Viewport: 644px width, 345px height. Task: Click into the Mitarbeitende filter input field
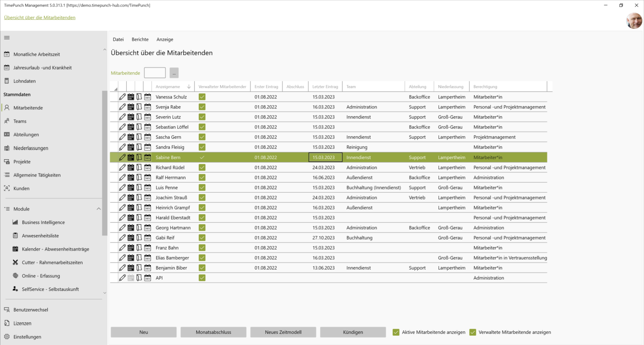click(x=155, y=73)
